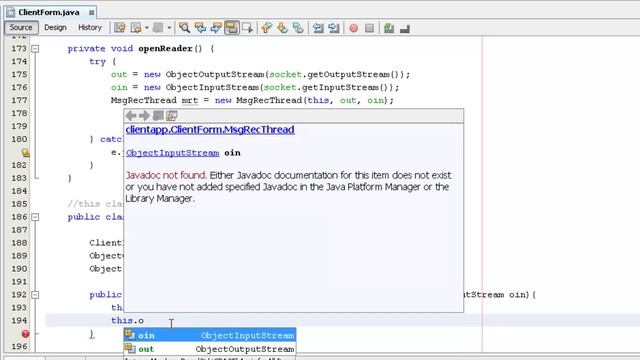Toggle Bookmark on the current line

(298, 28)
